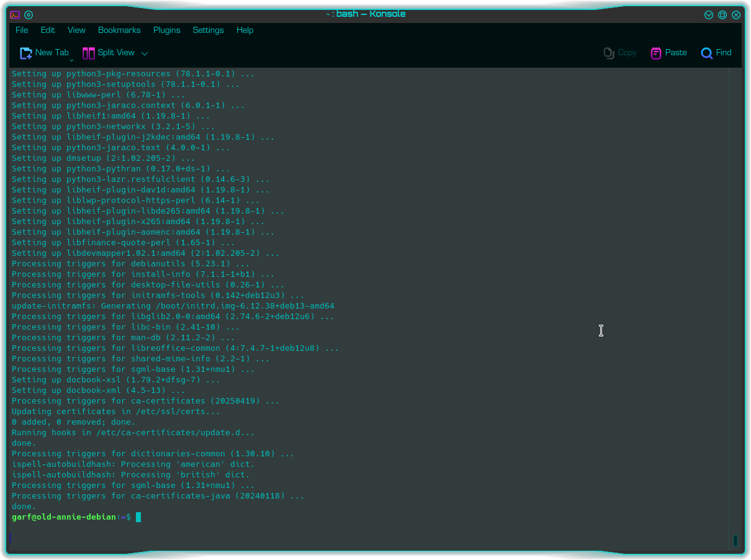Viewport: 751px width, 560px height.
Task: Open the Help menu
Action: (245, 30)
